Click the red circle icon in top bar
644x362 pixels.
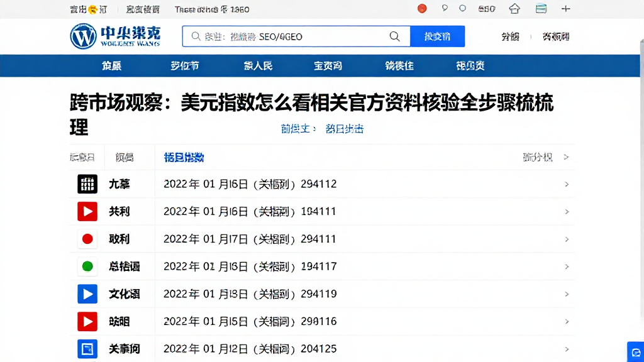(x=422, y=9)
